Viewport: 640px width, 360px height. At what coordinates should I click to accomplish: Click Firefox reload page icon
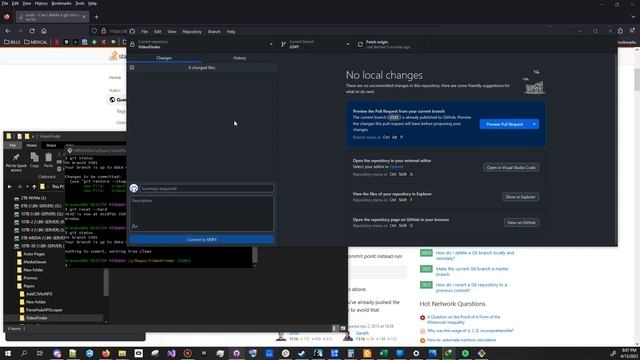pos(32,31)
